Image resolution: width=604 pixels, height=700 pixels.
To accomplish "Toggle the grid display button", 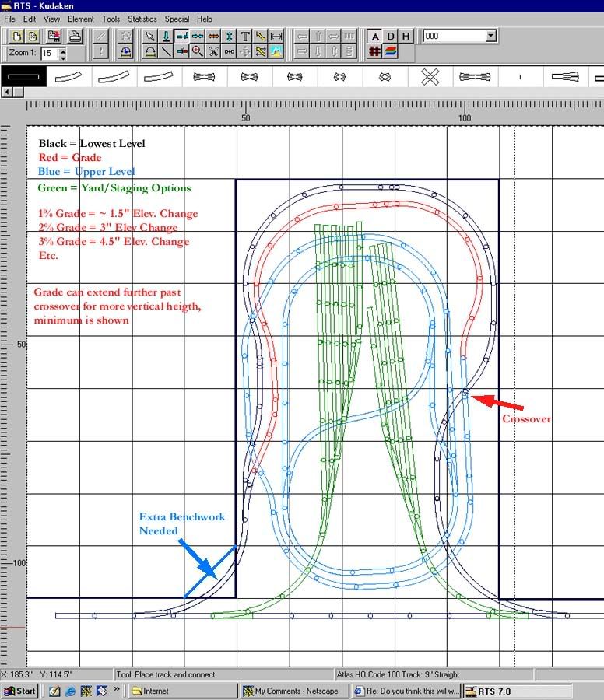I will pyautogui.click(x=374, y=51).
